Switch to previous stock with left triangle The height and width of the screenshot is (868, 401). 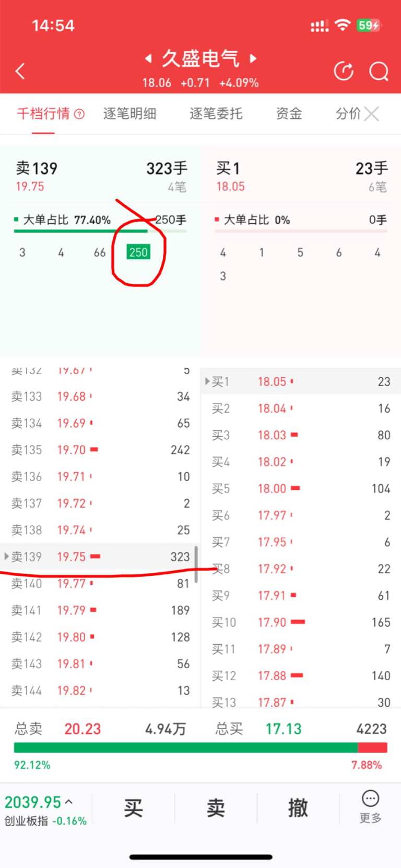148,58
